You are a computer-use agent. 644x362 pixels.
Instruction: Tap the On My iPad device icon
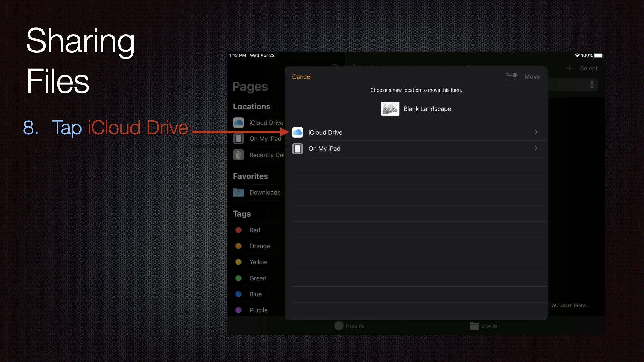[298, 148]
